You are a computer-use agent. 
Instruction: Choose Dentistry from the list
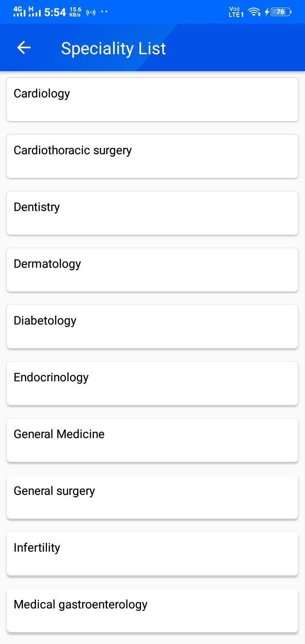(x=152, y=213)
